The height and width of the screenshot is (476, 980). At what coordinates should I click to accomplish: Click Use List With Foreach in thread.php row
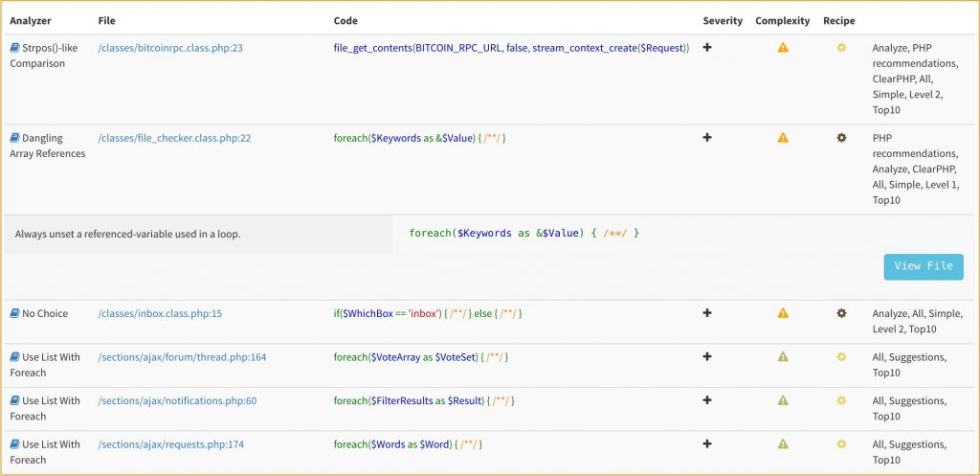tap(45, 365)
